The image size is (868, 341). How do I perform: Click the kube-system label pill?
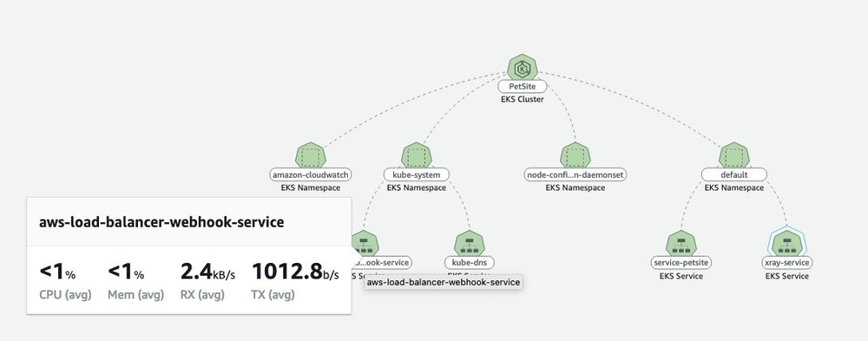click(x=417, y=175)
